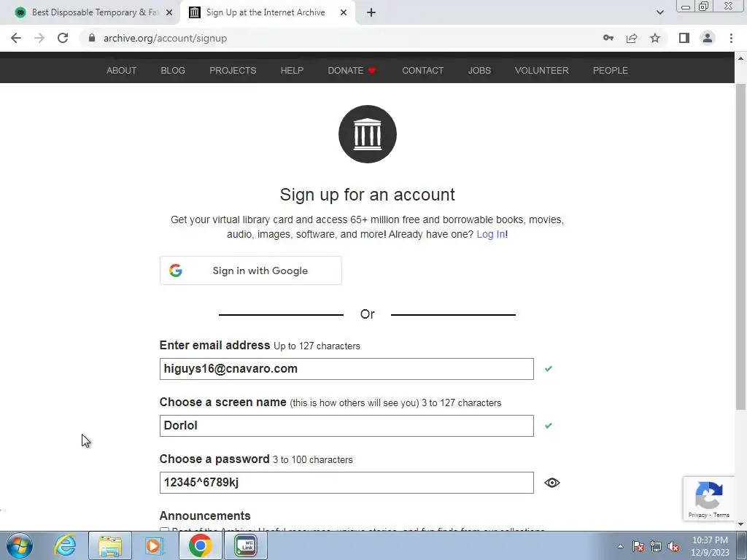Bookmark this page with star icon
The width and height of the screenshot is (747, 560).
coord(655,38)
